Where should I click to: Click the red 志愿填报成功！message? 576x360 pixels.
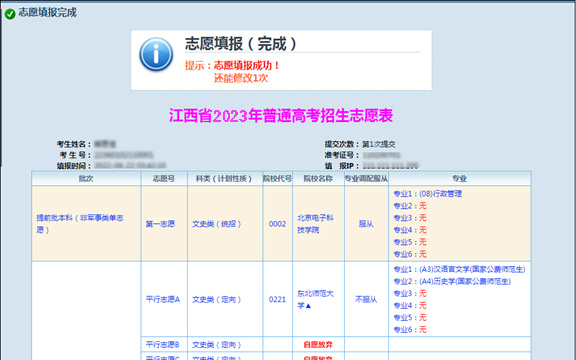click(247, 65)
